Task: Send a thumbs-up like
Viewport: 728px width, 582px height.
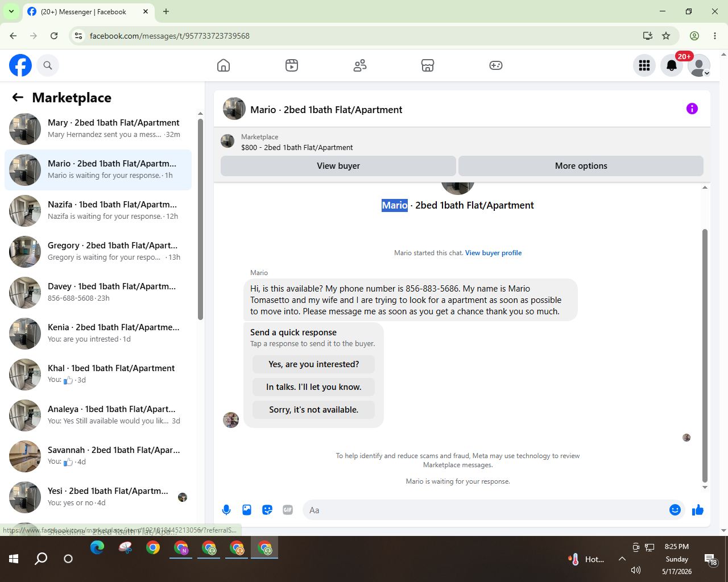Action: [698, 510]
